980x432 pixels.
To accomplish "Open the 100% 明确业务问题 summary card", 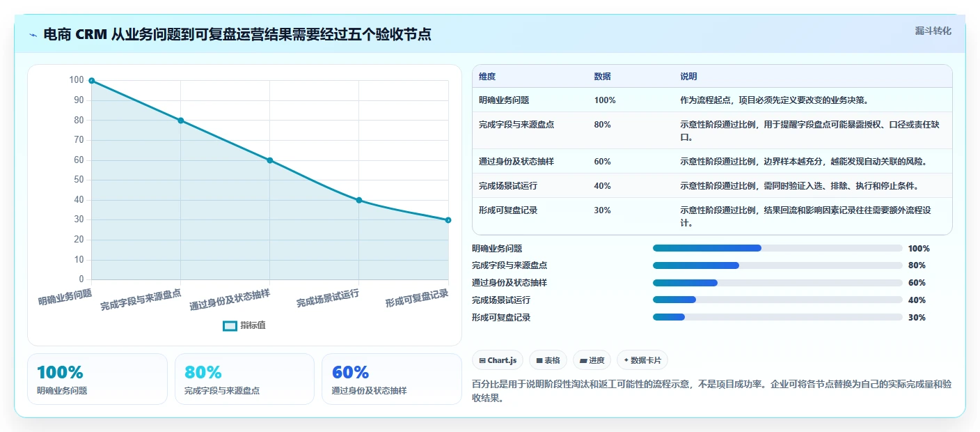I will (97, 379).
